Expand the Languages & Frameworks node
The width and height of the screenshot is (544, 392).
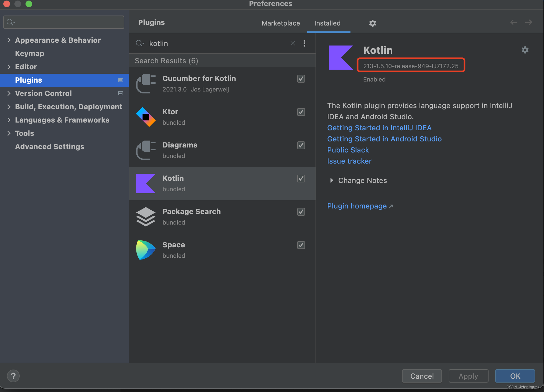click(9, 120)
